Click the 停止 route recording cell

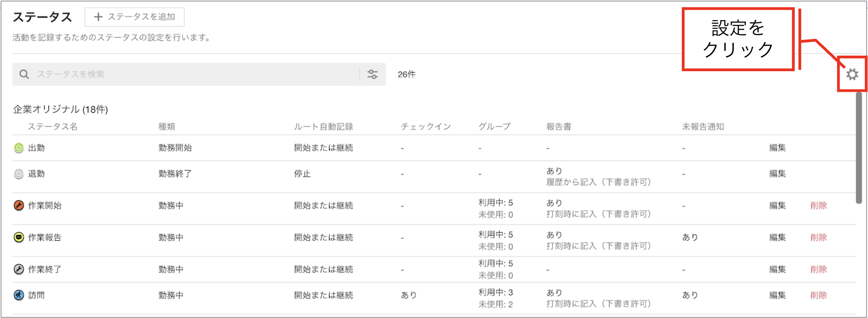(x=302, y=174)
